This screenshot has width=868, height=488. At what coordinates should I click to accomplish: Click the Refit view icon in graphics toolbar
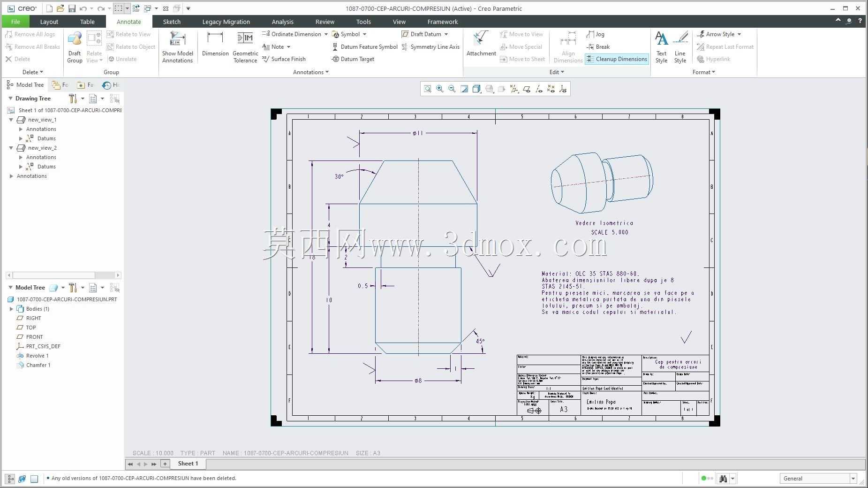[x=428, y=89]
